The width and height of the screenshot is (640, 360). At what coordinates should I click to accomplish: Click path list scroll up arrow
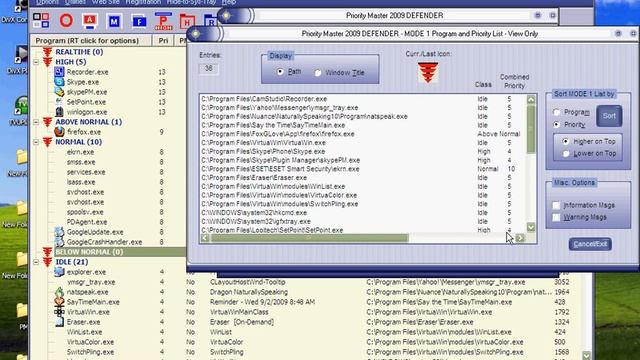(531, 99)
